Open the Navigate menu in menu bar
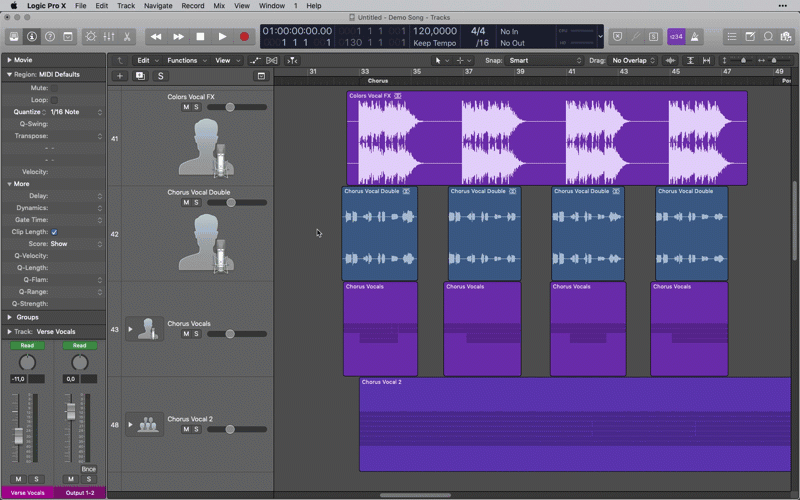 coord(158,6)
